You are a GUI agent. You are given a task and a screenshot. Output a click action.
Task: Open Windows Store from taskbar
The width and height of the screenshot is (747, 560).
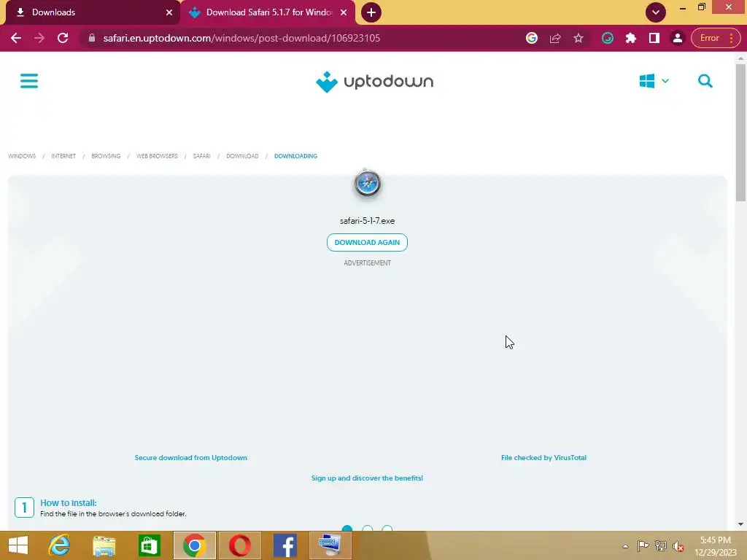[149, 545]
